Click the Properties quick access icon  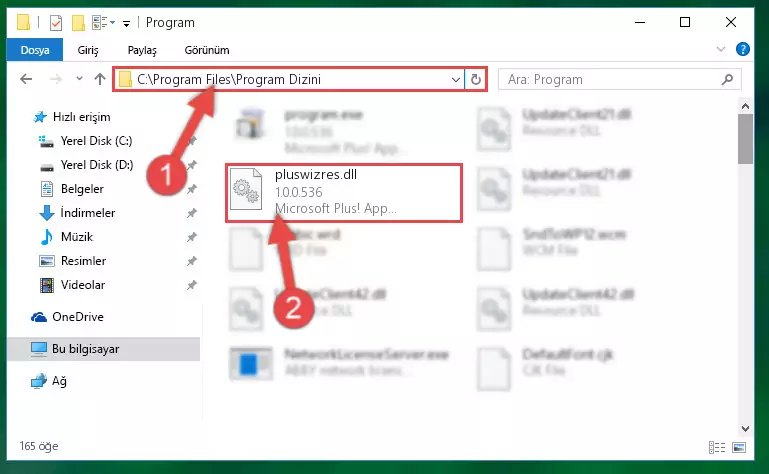click(x=56, y=23)
